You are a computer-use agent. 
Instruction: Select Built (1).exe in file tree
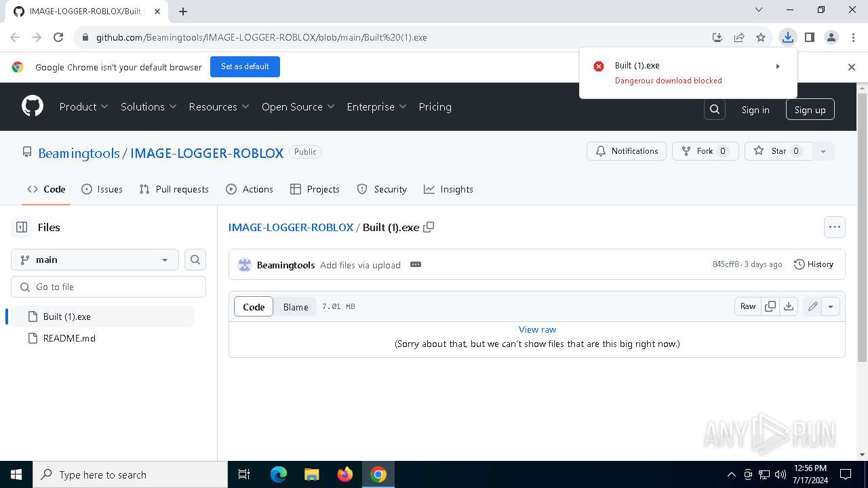[102, 317]
